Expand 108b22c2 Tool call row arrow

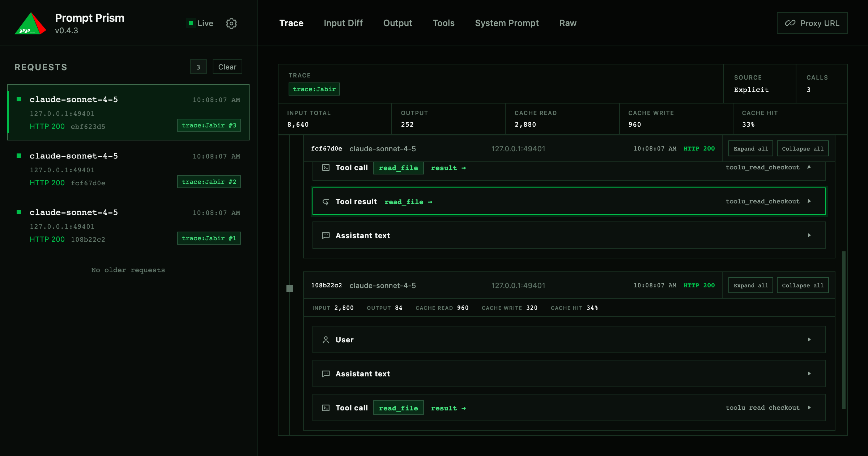809,408
